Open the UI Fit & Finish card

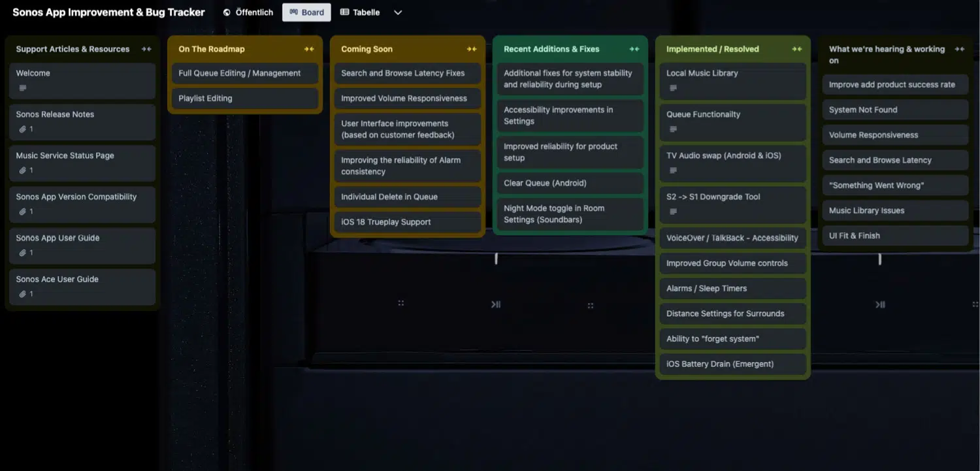(x=895, y=236)
